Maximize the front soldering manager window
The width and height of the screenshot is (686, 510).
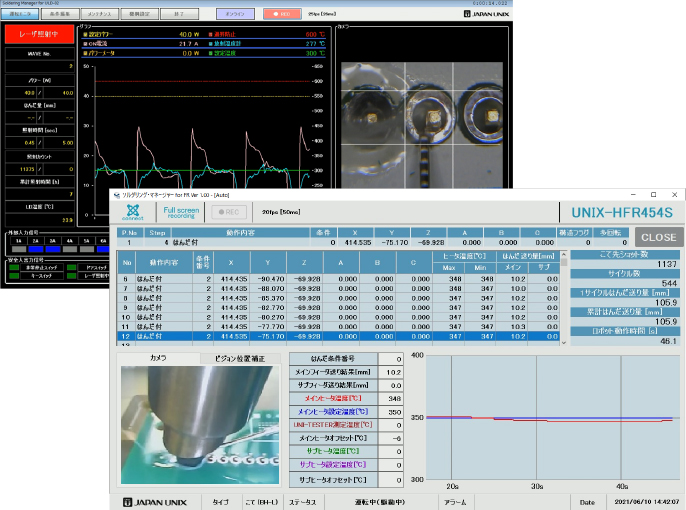point(654,195)
